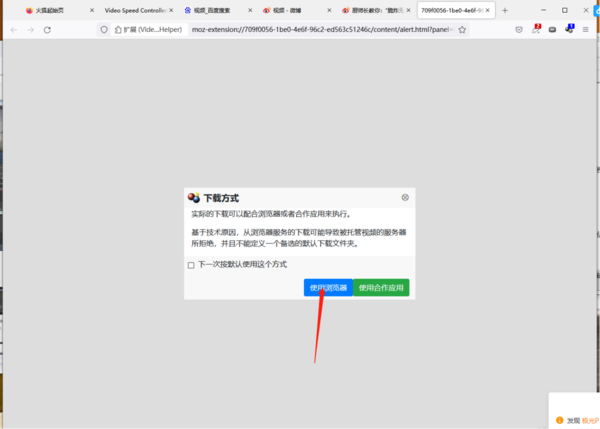
Task: Click the moz-extension URL field
Action: pyautogui.click(x=322, y=29)
